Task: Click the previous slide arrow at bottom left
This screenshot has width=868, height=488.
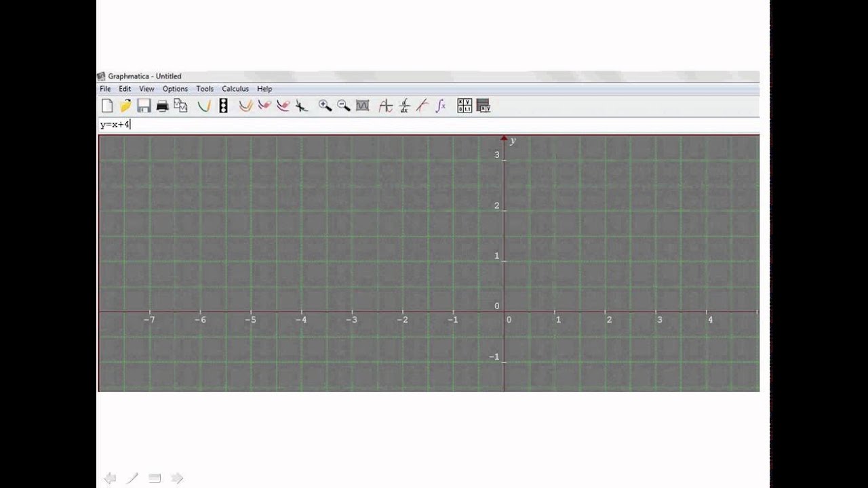Action: 109,479
